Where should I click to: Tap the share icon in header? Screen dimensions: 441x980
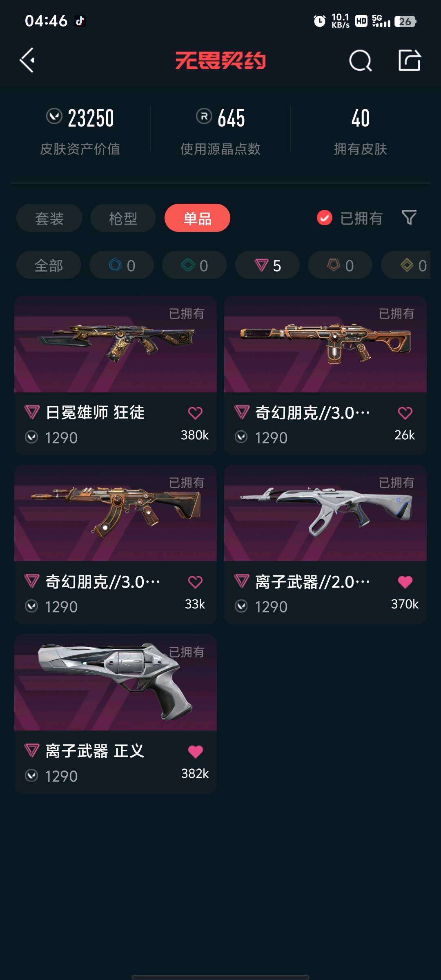click(x=409, y=60)
